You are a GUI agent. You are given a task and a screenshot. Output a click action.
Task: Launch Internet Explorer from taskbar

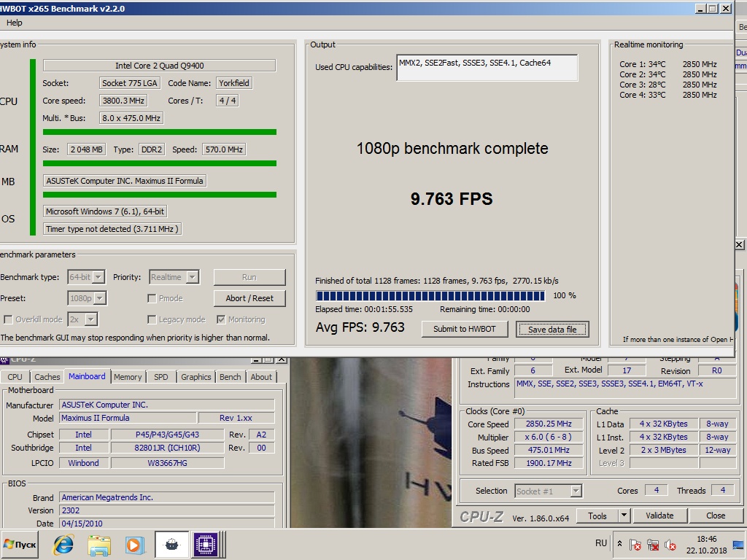(63, 545)
